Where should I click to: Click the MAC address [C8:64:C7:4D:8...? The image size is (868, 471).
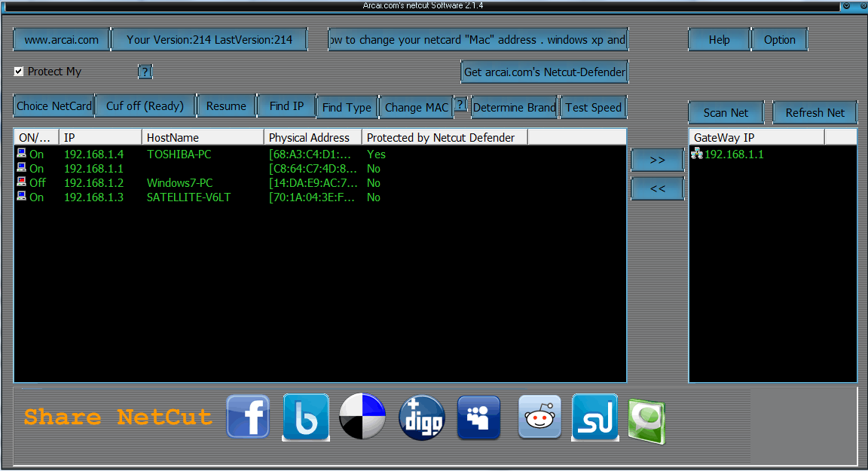click(x=313, y=169)
